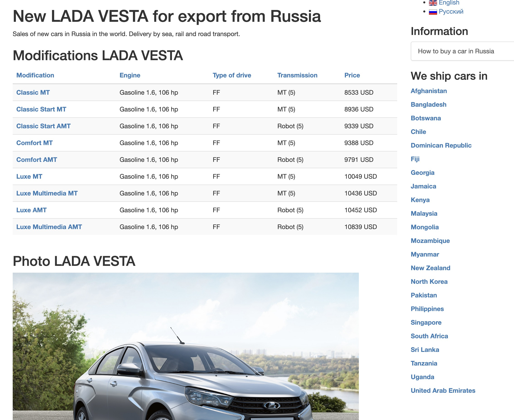514x420 pixels.
Task: Open Luxe Multimedia AMT modification
Action: 49,227
